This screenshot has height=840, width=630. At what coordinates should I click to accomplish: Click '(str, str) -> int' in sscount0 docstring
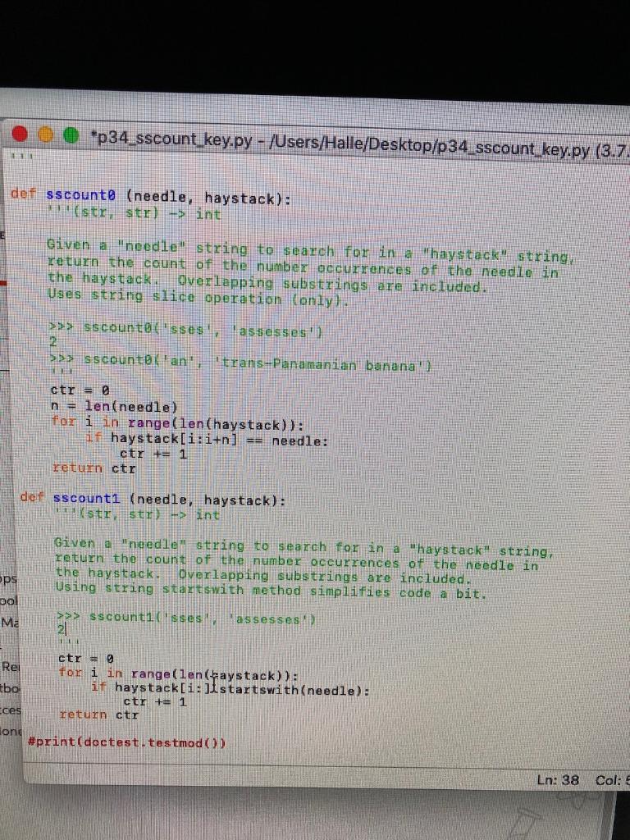click(134, 212)
